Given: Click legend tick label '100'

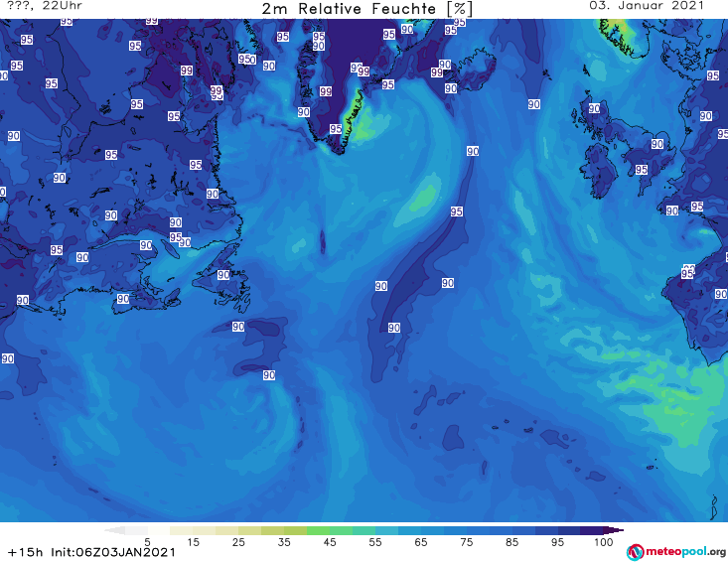Looking at the screenshot, I should tap(604, 541).
